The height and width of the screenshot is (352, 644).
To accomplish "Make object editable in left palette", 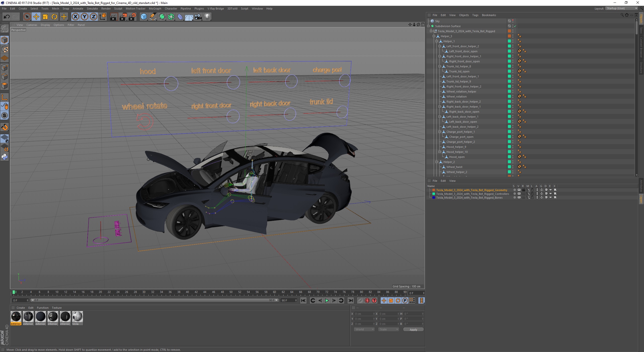I will point(5,29).
